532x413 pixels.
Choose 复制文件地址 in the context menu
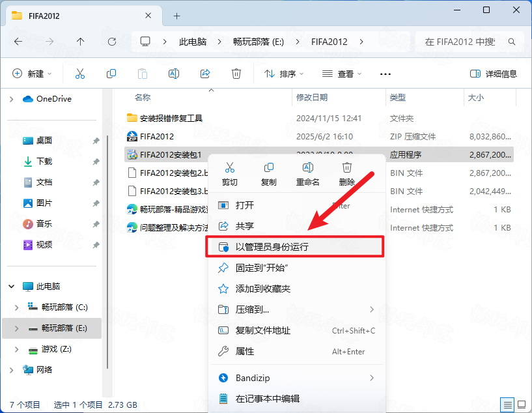coord(297,330)
